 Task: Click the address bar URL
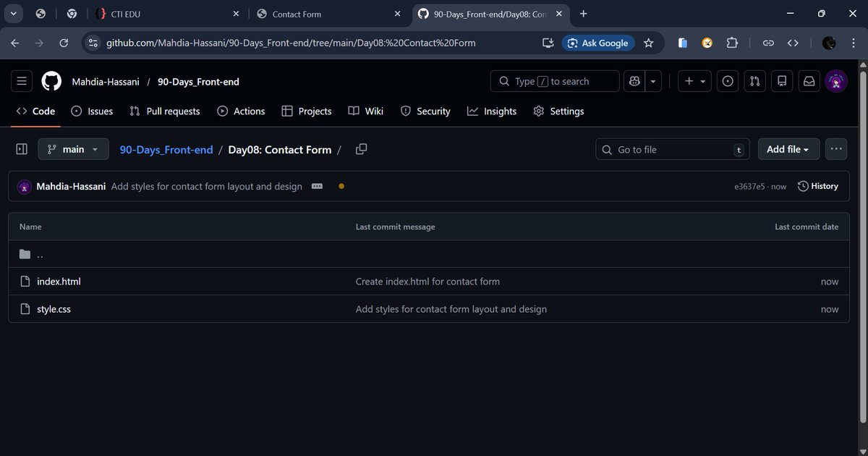tap(291, 43)
